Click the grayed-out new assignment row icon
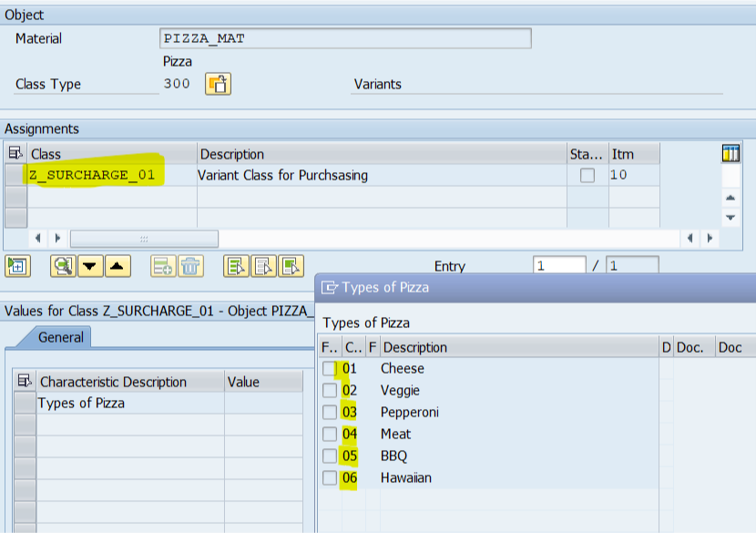 point(163,266)
